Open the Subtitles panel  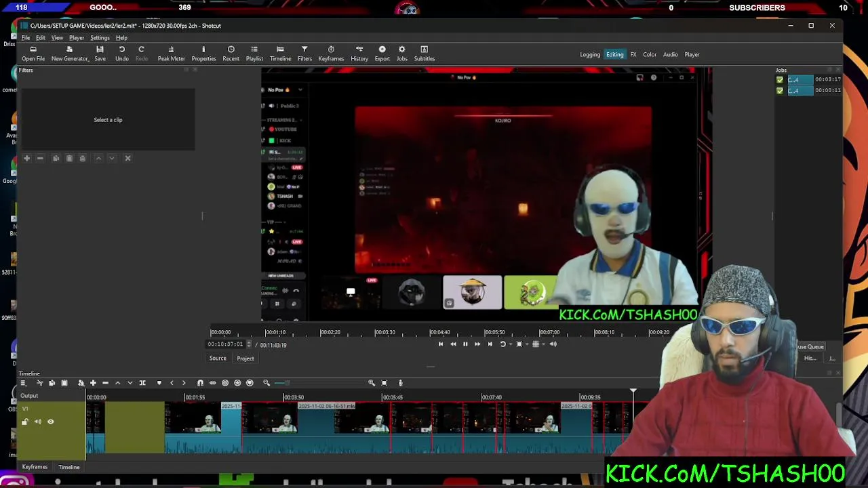(x=425, y=54)
